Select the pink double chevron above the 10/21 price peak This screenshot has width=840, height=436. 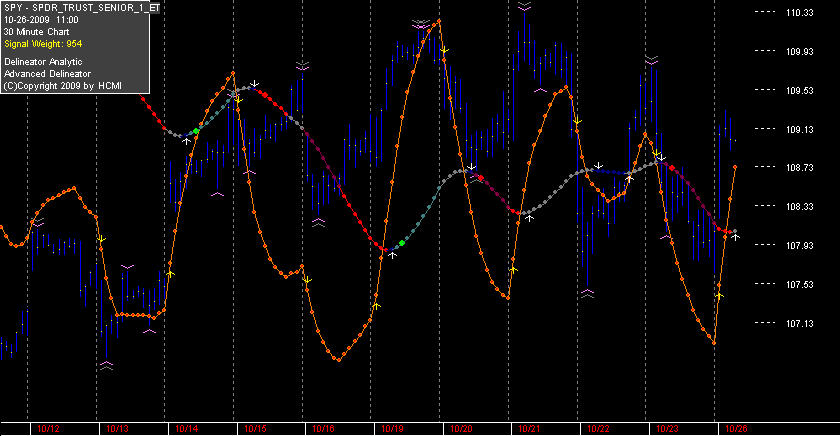(524, 6)
